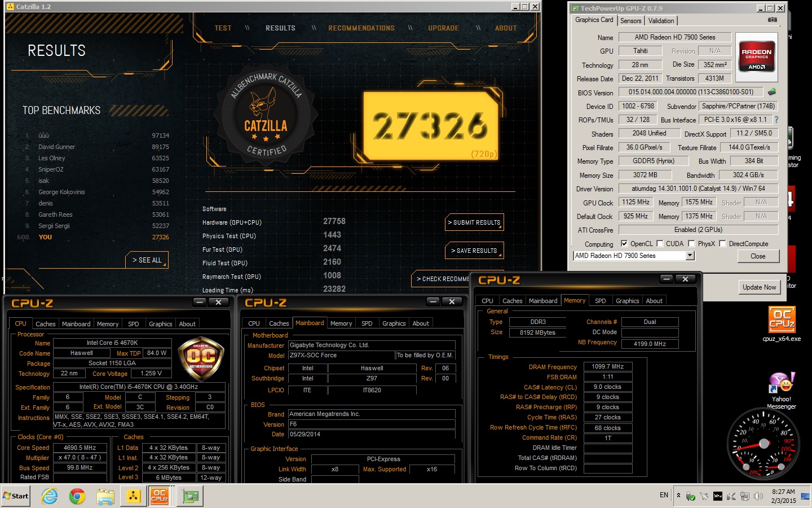The width and height of the screenshot is (812, 508).
Task: Click the GPU-Z screenshot camera icon
Action: click(773, 20)
